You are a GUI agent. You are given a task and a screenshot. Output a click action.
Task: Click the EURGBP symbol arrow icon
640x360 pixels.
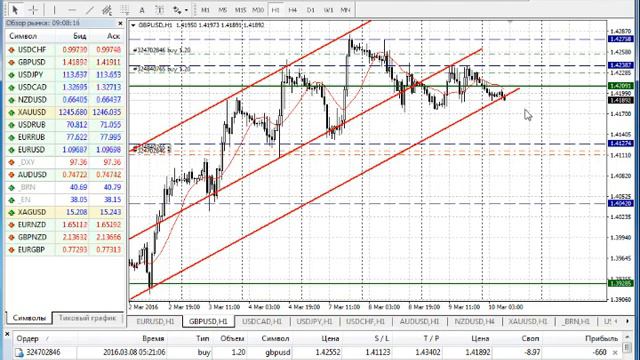(x=11, y=250)
